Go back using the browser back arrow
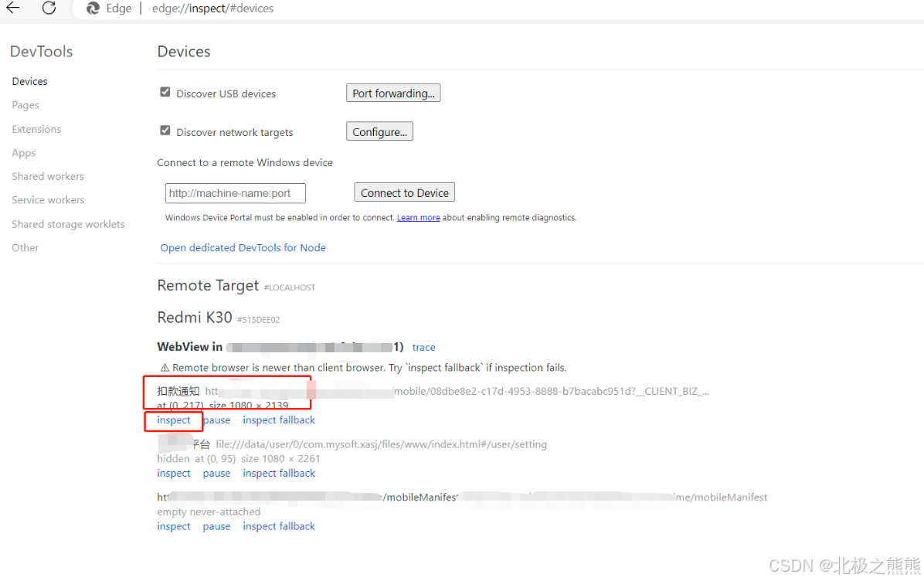 (13, 8)
